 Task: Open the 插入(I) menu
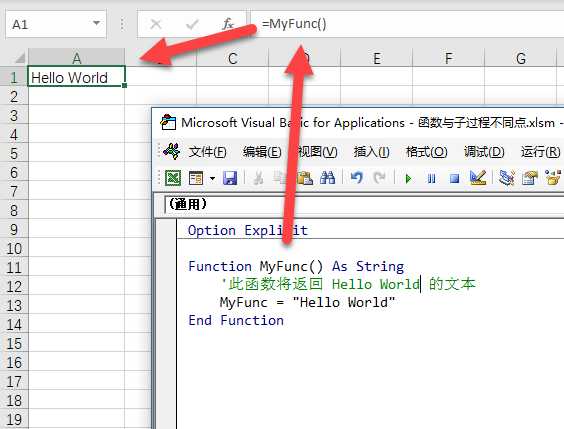(x=371, y=152)
